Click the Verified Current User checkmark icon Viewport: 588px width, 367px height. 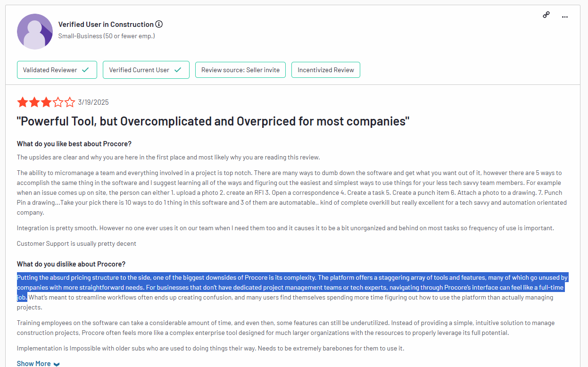tap(178, 70)
